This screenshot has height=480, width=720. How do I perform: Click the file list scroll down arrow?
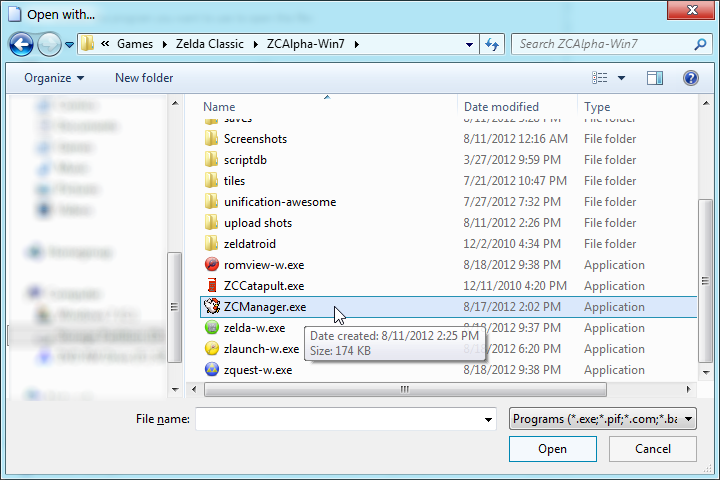706,373
